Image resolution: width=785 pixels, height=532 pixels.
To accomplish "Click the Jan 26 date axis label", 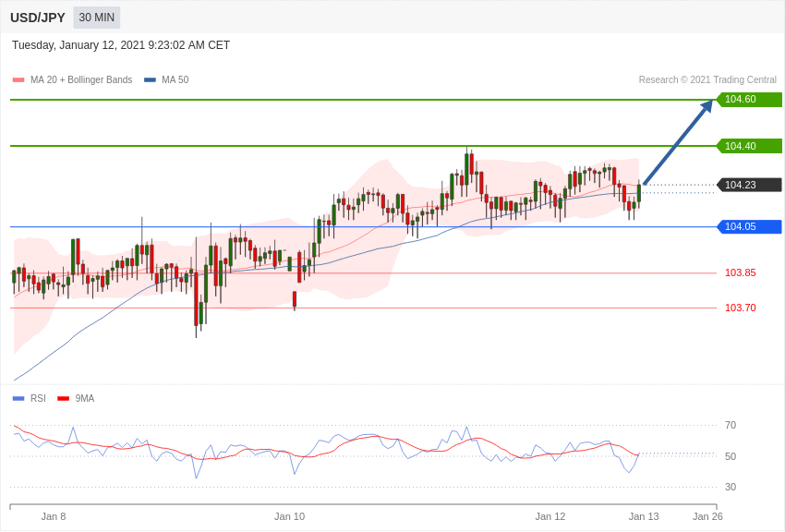I will [707, 516].
